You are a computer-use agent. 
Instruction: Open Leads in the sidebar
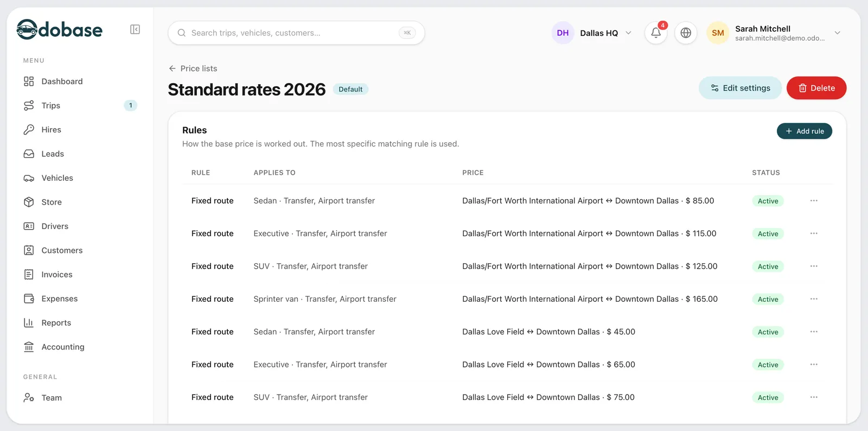[x=80, y=154]
